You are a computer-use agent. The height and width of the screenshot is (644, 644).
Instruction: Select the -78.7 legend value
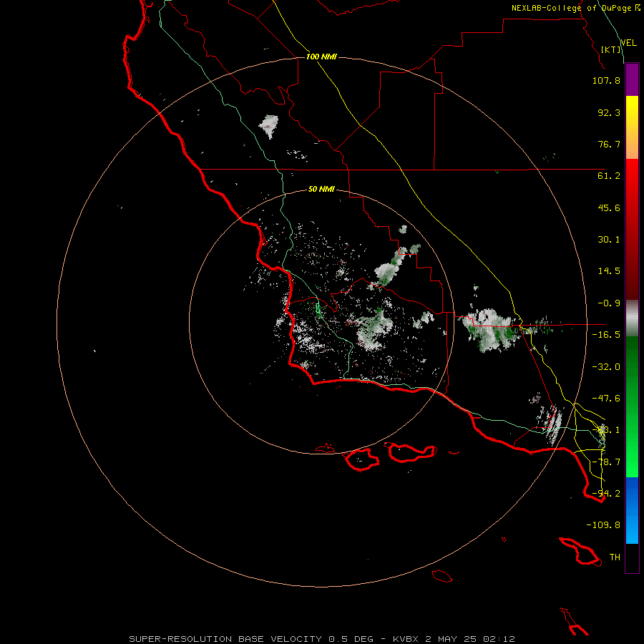pos(606,462)
